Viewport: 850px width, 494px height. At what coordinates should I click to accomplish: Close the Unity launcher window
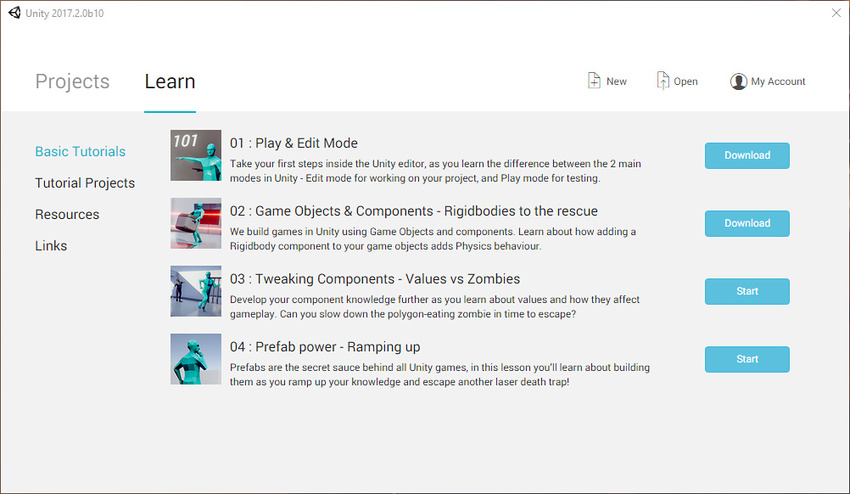835,12
